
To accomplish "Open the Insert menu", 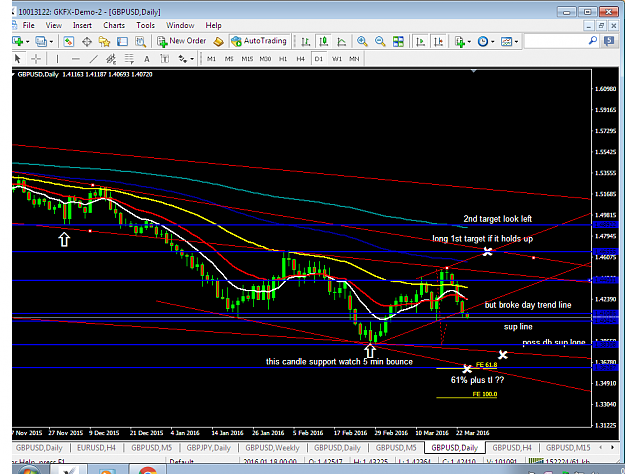I will (82, 25).
